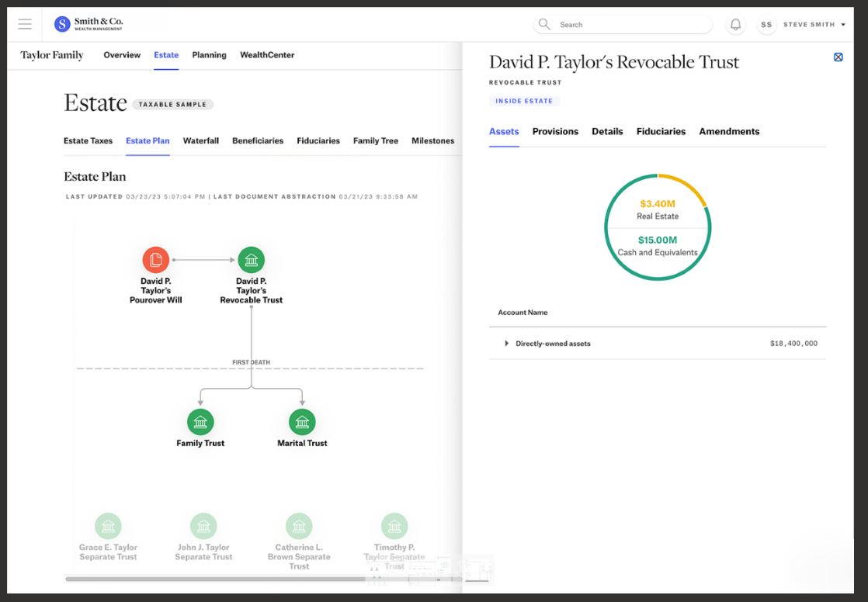The image size is (868, 602).
Task: Switch to the Provisions tab
Action: point(555,131)
